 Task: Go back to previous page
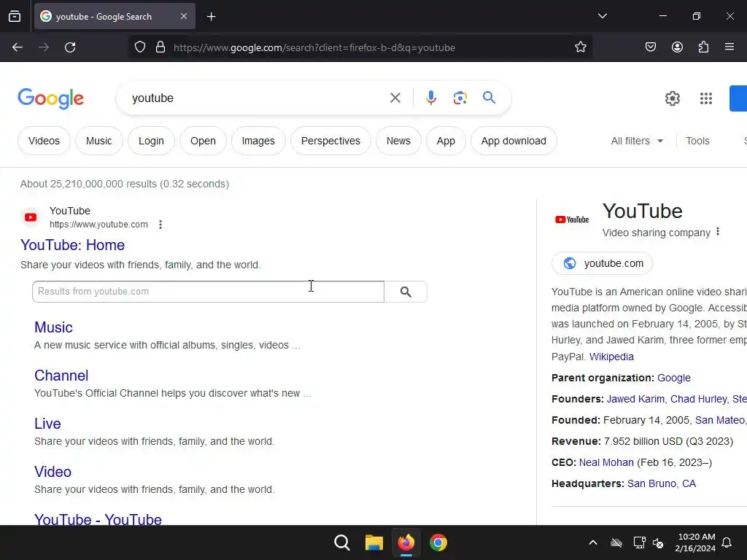18,47
